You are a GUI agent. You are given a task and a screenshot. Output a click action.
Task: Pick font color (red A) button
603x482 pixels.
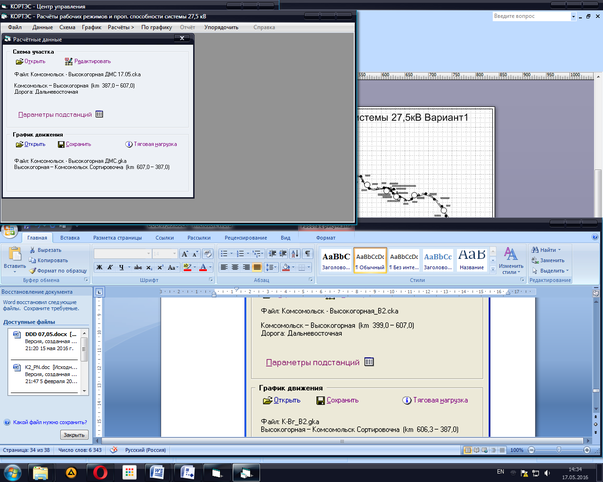pos(203,267)
